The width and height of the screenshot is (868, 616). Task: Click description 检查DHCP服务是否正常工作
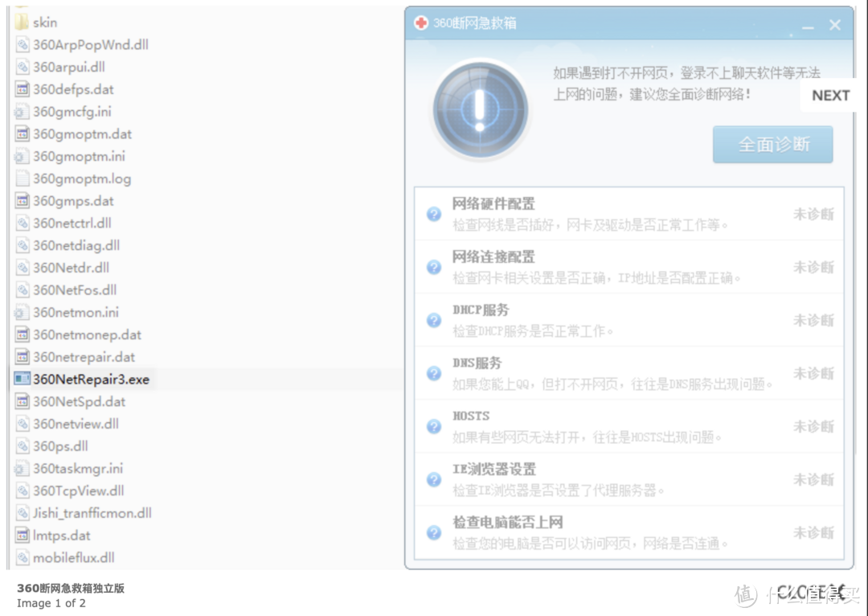[x=533, y=331]
